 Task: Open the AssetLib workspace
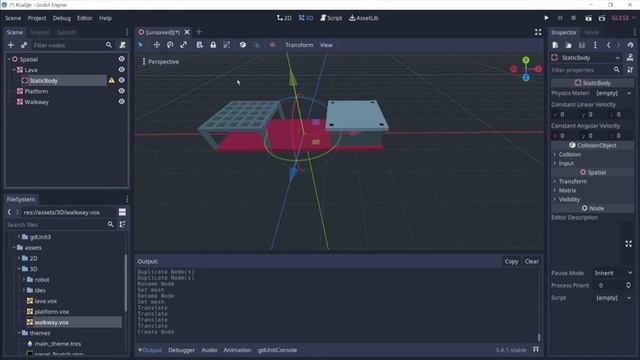coord(364,18)
